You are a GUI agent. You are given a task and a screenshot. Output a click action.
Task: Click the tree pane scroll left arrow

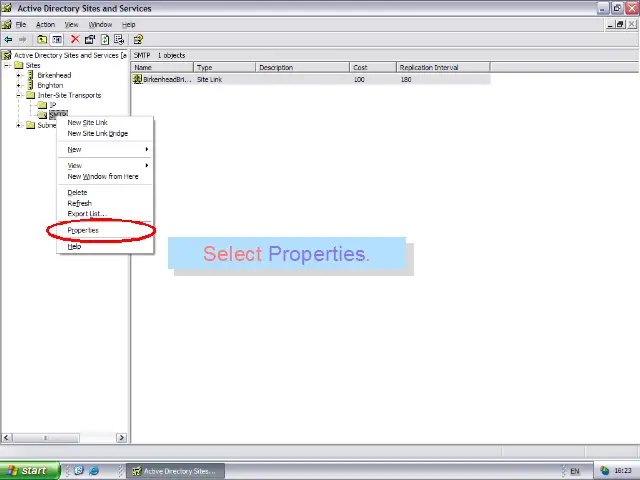[6, 438]
